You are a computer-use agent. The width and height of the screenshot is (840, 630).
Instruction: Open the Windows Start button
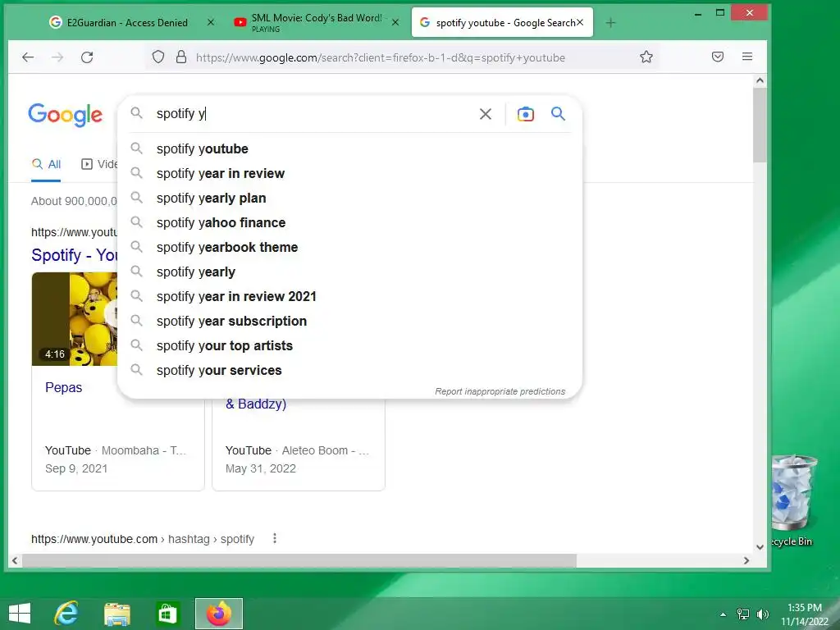click(20, 614)
